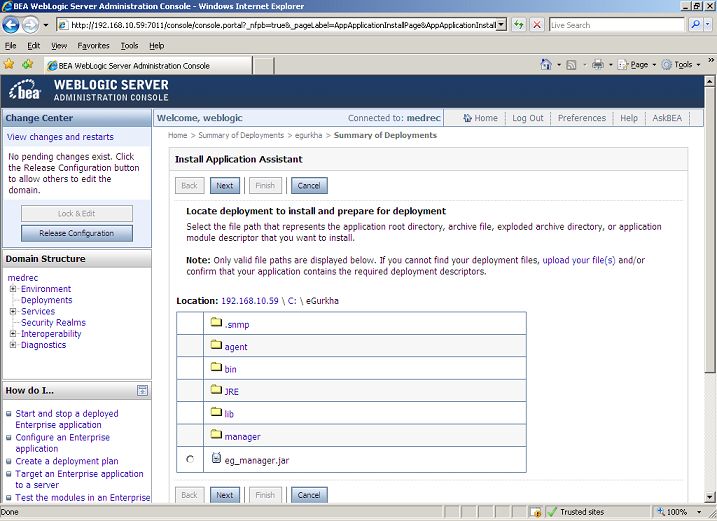Expand the Diagnostics tree node
Image resolution: width=717 pixels, height=521 pixels.
click(x=13, y=344)
